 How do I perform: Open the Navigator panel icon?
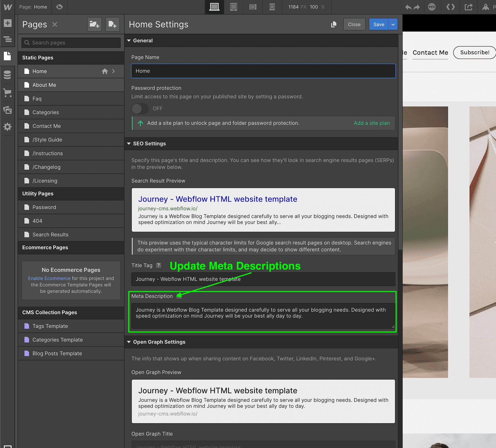(8, 39)
